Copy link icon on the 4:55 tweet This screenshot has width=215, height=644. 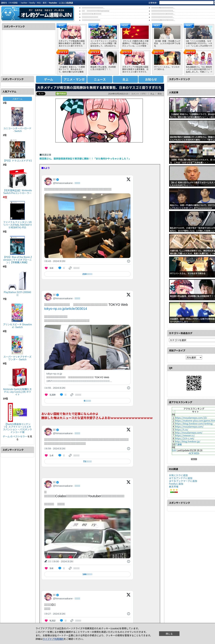tap(72, 395)
